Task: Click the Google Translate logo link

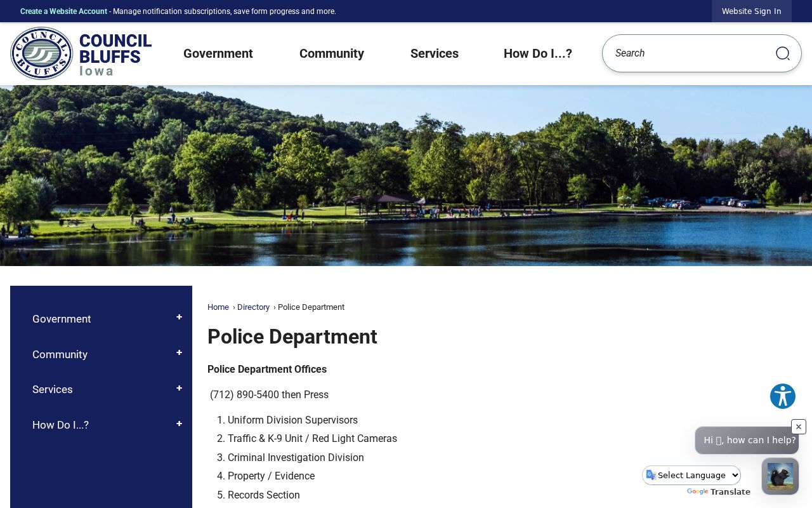Action: [718, 492]
